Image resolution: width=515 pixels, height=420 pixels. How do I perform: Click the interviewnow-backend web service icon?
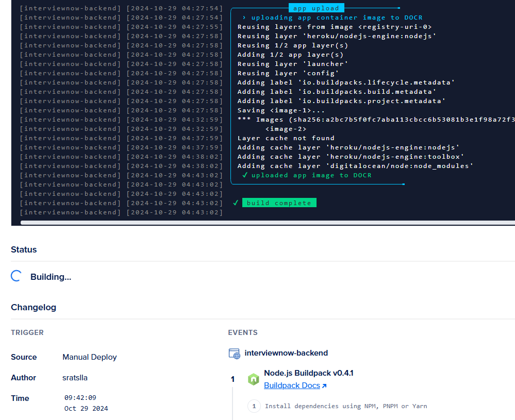click(234, 354)
